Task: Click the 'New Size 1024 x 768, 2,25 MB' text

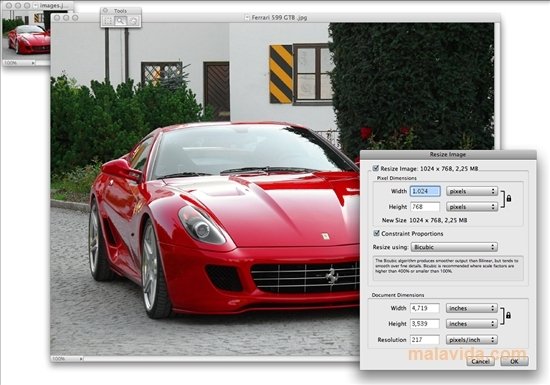Action: pos(424,220)
